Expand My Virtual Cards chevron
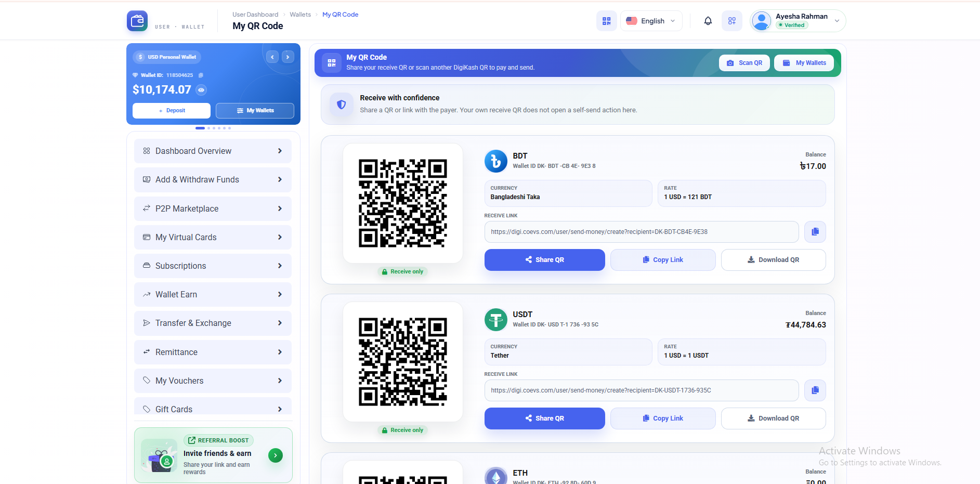The height and width of the screenshot is (484, 980). (280, 237)
